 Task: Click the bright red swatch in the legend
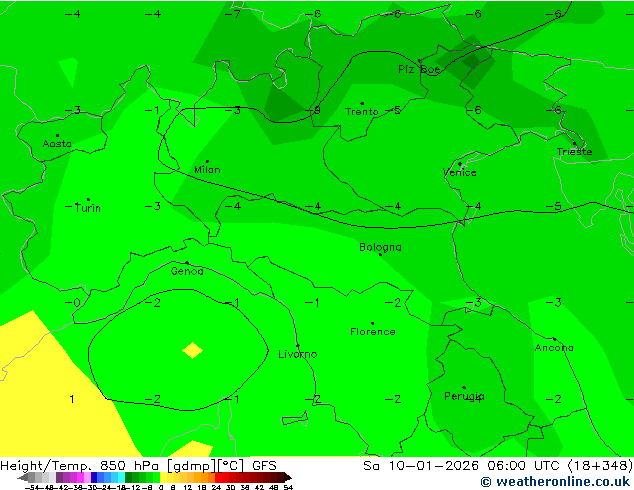(x=220, y=477)
